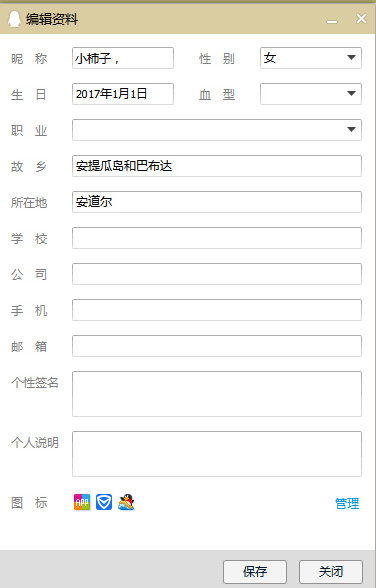Open the occupation (职业) dropdown
Viewport: 376px width, 588px height.
217,130
